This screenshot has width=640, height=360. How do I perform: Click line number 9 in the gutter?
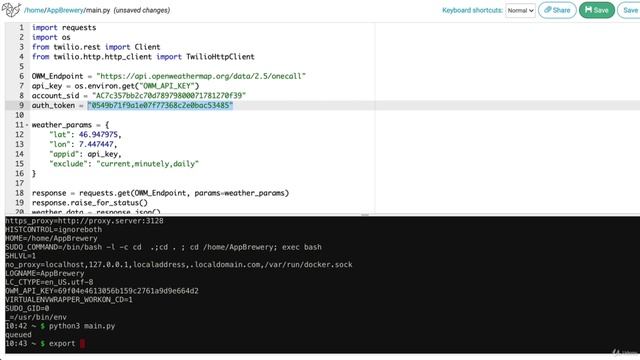21,105
